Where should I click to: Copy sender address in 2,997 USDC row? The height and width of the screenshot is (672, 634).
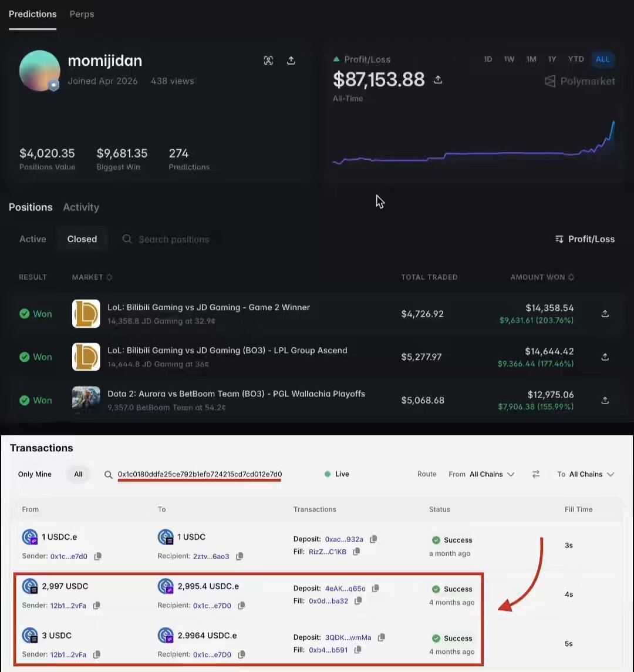[97, 606]
